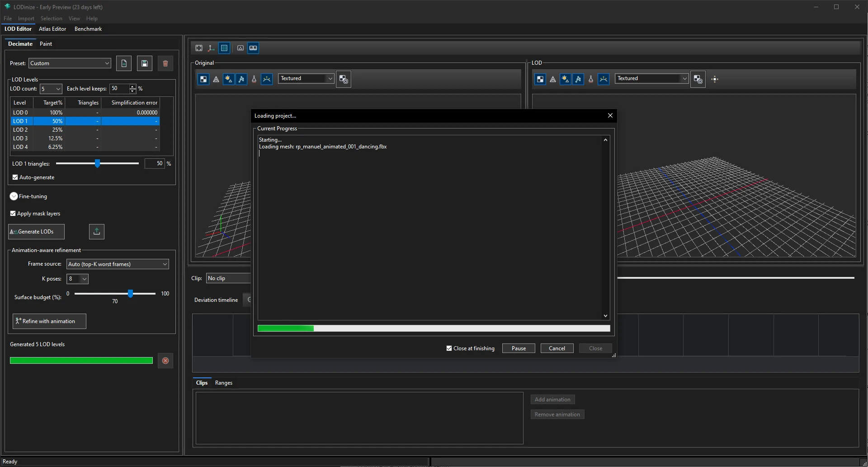Toggle the axis gizmo icon
The height and width of the screenshot is (467, 868).
click(x=211, y=48)
